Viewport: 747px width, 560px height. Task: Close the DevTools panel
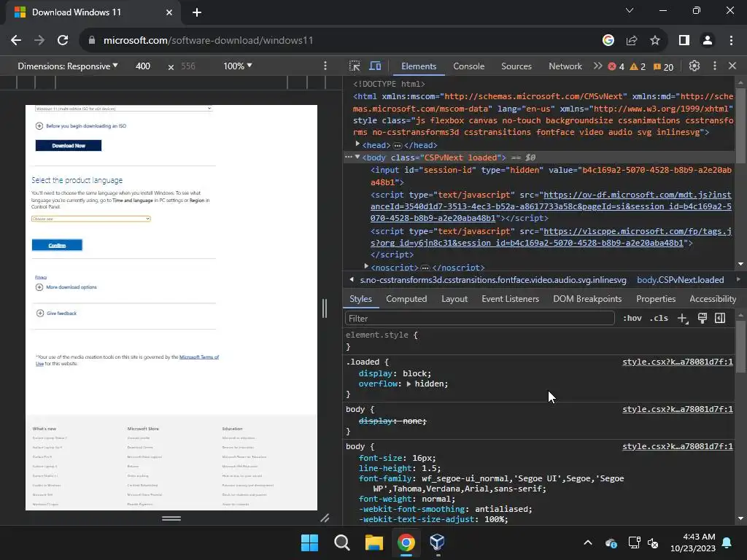[732, 66]
